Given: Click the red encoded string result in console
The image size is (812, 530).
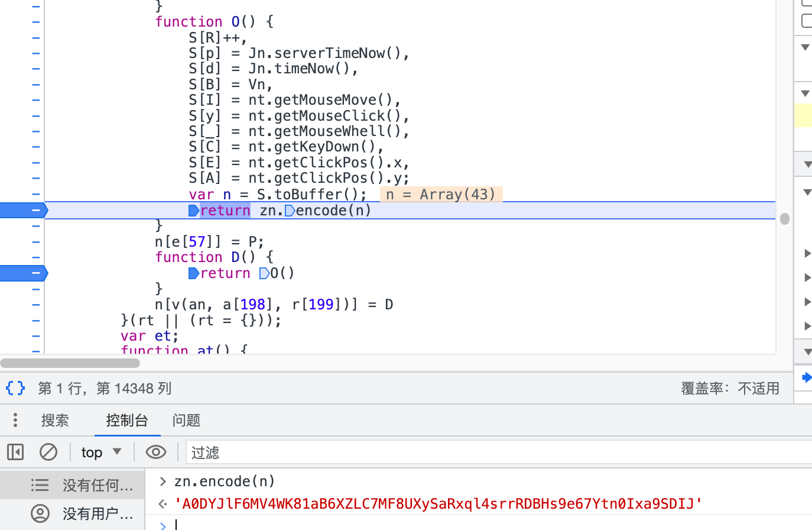Looking at the screenshot, I should [438, 504].
